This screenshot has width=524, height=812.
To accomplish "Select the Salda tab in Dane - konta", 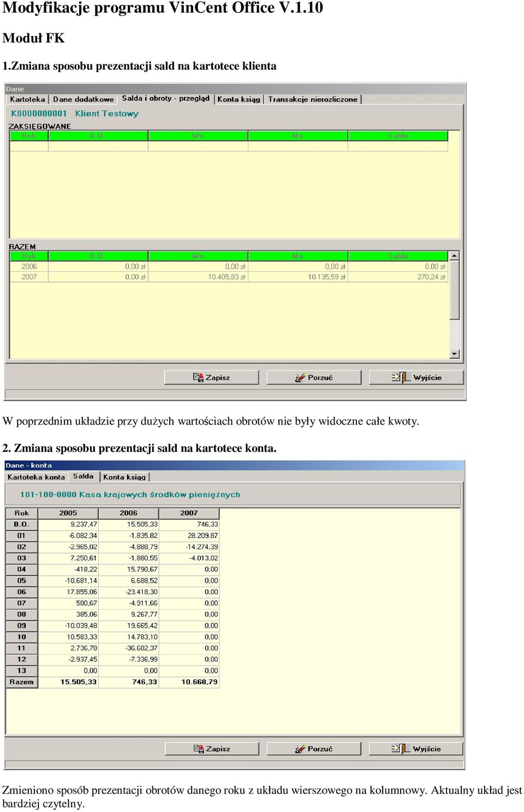I will pyautogui.click(x=84, y=476).
